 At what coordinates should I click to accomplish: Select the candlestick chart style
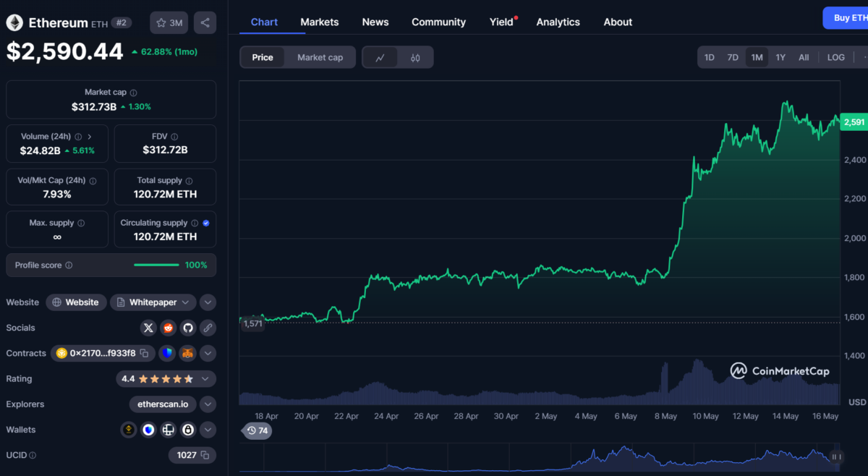[415, 57]
